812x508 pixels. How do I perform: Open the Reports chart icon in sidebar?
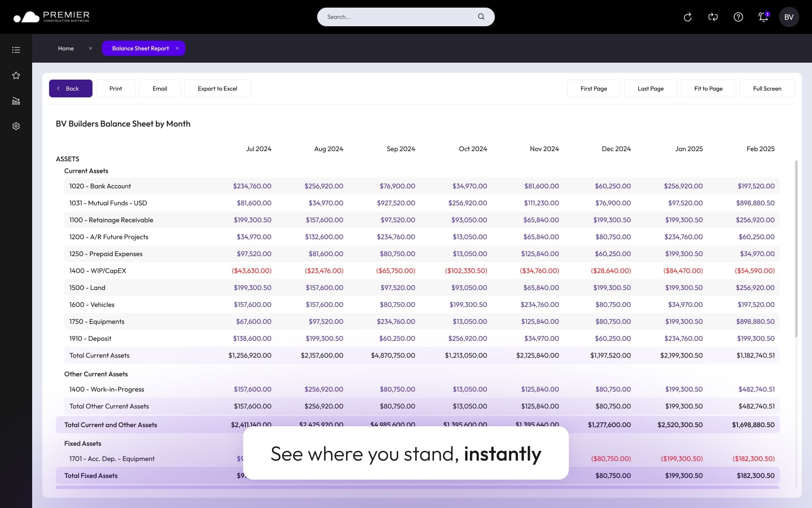click(16, 101)
